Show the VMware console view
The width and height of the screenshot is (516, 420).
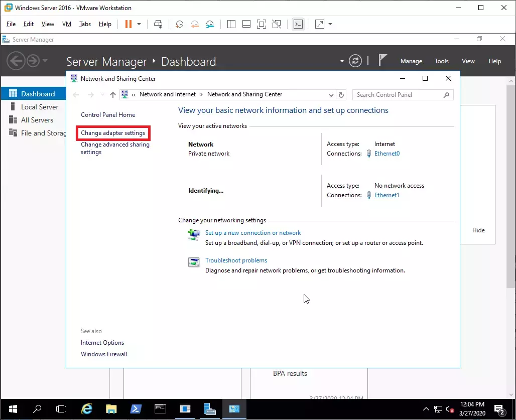click(298, 24)
